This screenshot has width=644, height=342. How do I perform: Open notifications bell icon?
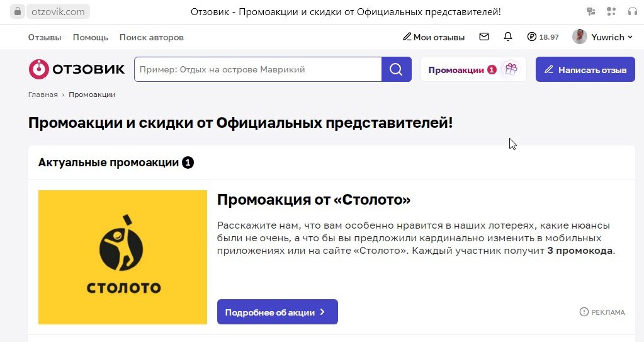pyautogui.click(x=508, y=37)
